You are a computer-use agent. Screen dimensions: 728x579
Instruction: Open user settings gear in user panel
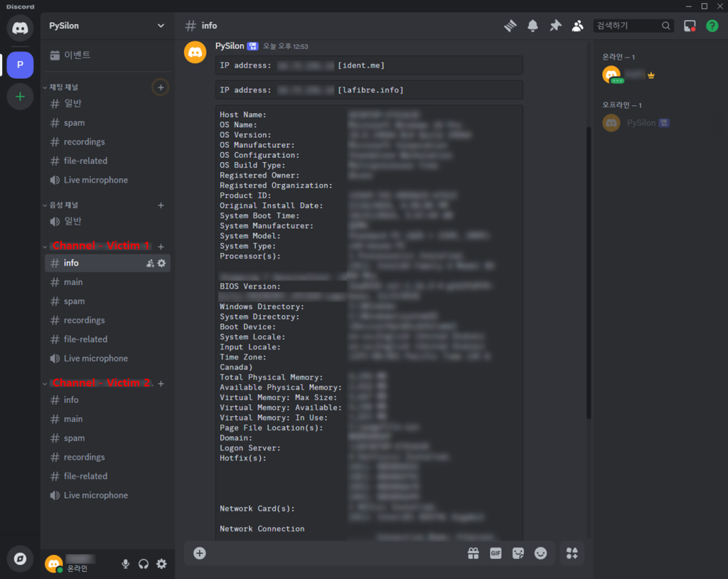pyautogui.click(x=161, y=564)
